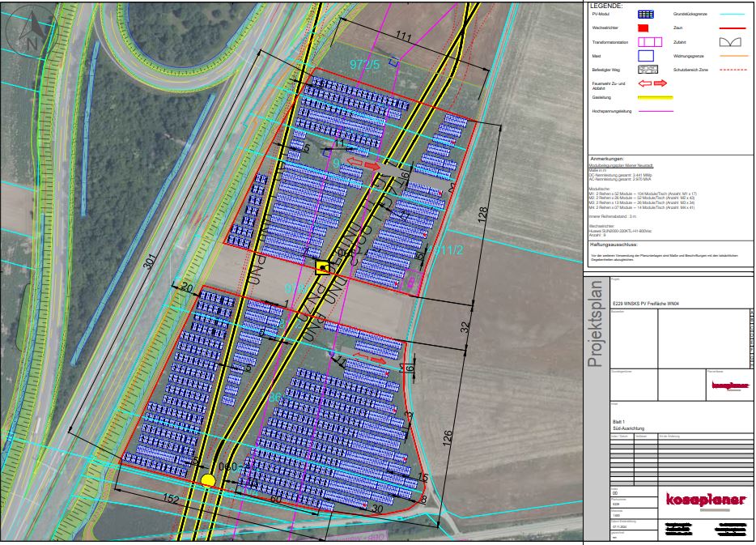Select the blue Mast legend square
Viewport: 756px width, 545px height.
tap(646, 56)
